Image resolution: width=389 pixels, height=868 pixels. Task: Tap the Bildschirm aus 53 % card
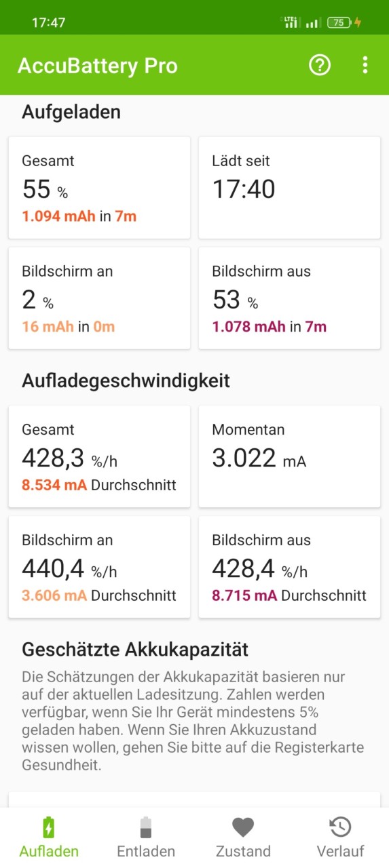(289, 298)
